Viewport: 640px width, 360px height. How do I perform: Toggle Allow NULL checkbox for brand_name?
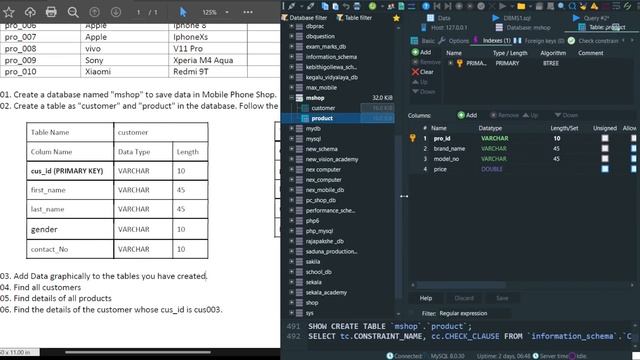point(633,149)
